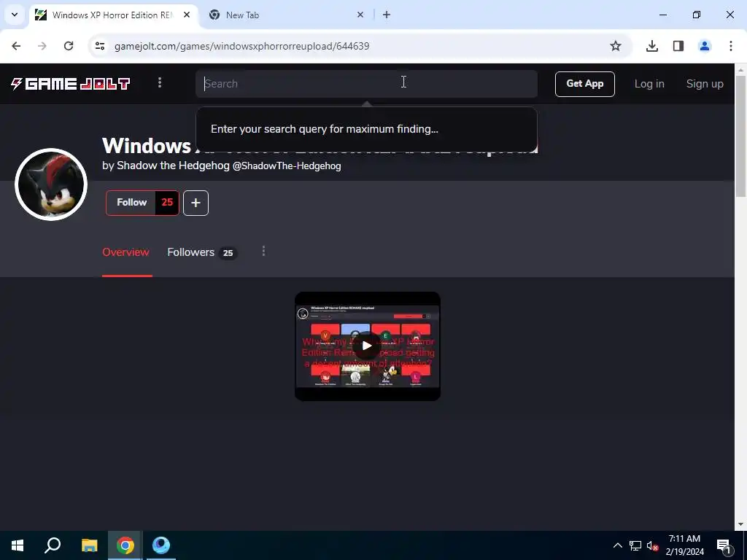
Task: Close the Windows XP Horror Edition tab
Action: pyautogui.click(x=187, y=15)
